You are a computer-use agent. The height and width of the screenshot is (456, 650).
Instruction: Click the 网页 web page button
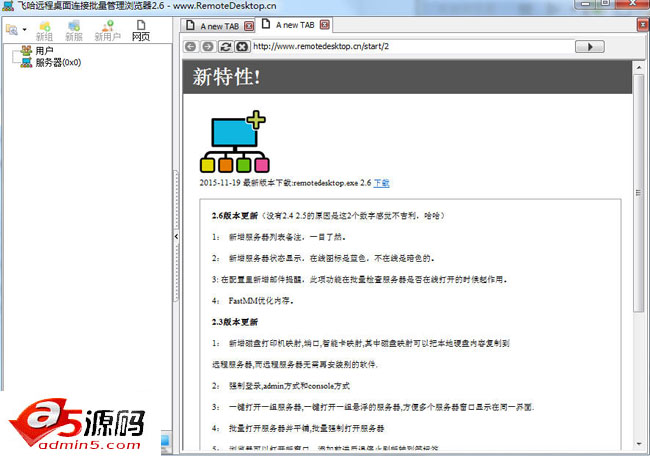(x=141, y=31)
